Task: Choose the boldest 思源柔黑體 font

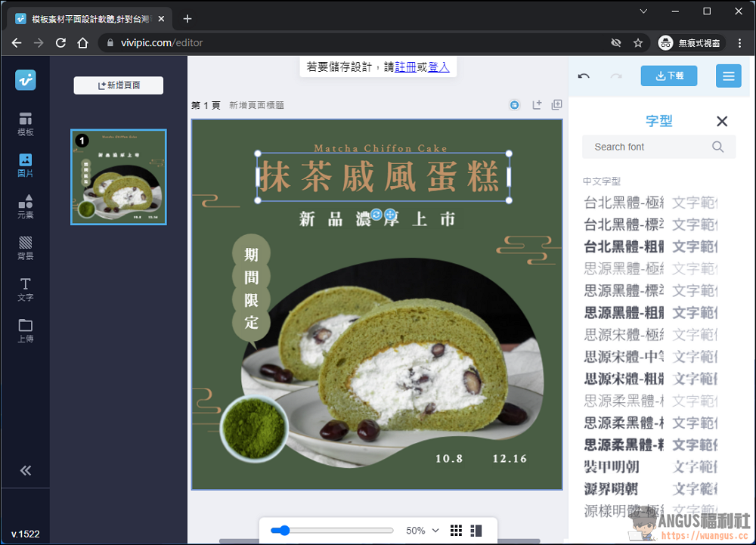Action: pyautogui.click(x=651, y=444)
